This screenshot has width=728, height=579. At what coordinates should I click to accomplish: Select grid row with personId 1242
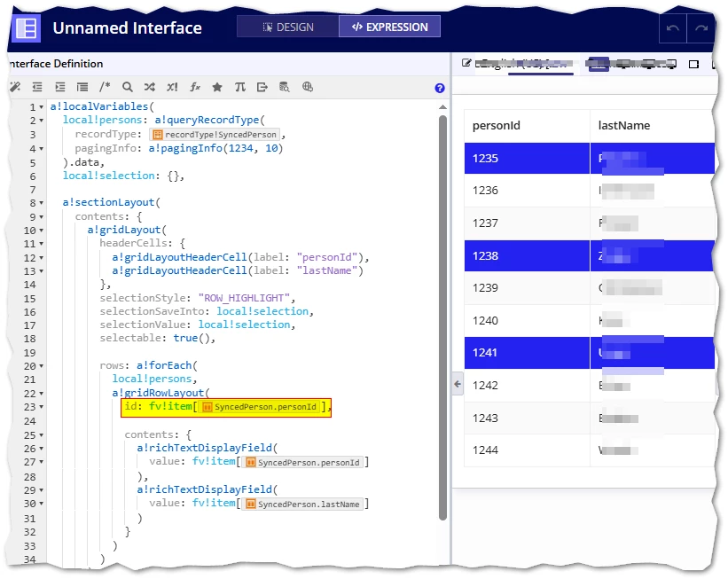[589, 386]
